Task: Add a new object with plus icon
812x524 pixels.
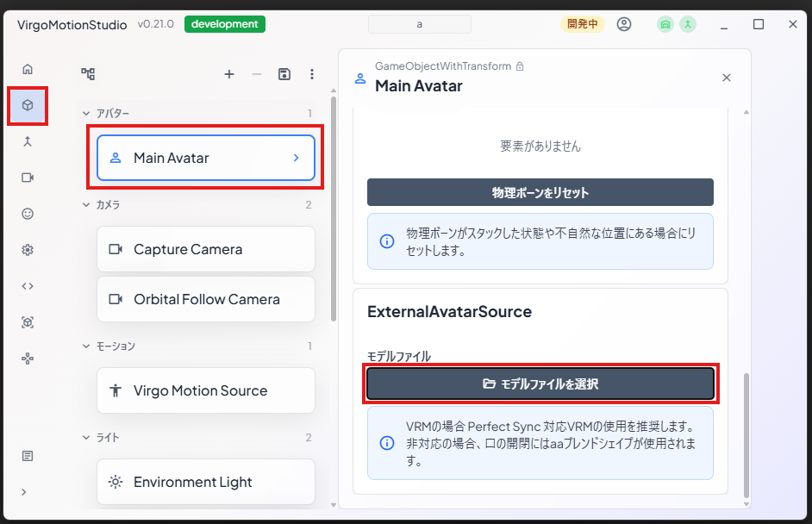Action: coord(229,74)
